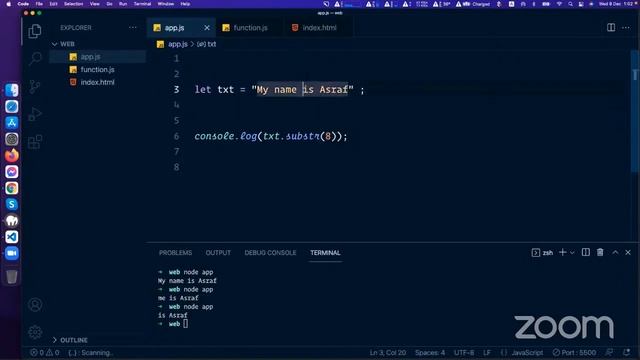This screenshot has width=640, height=360.
Task: Open the Terminal menu in the menu bar
Action: click(142, 4)
